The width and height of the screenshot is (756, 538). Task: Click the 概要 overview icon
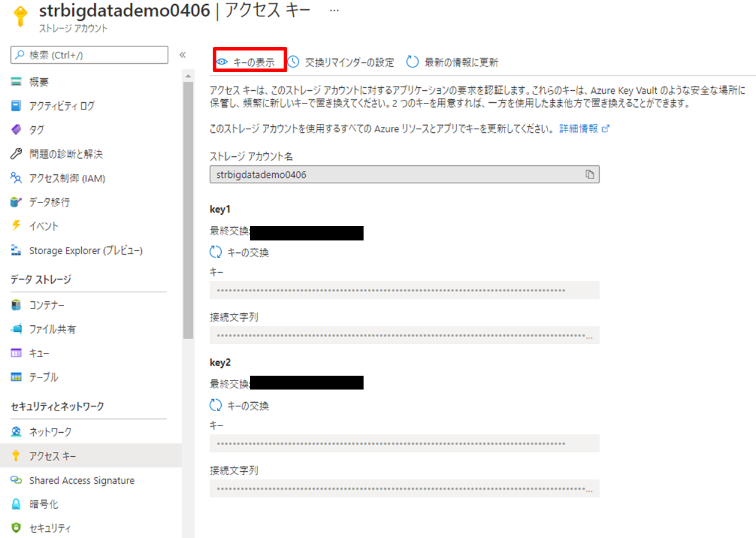(x=16, y=82)
